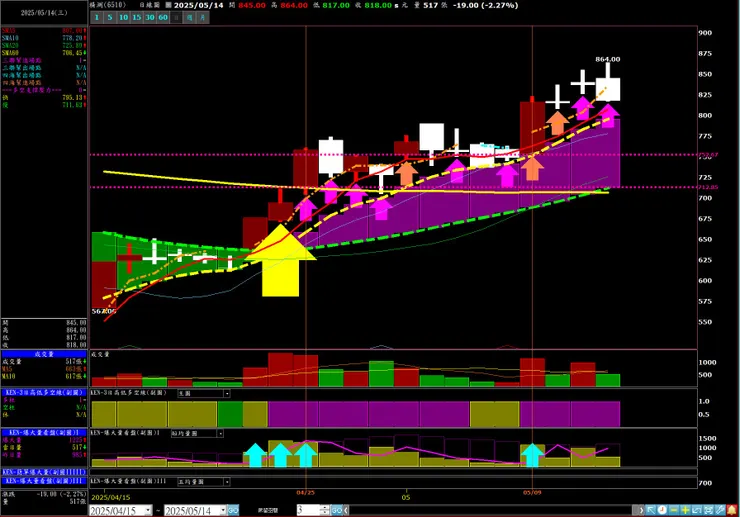This screenshot has width=740, height=517.
Task: Click the 864.00 high price label
Action: coord(608,59)
